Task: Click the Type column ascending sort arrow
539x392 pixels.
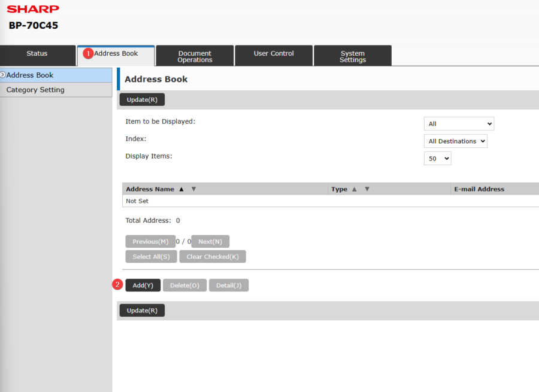Action: click(354, 189)
